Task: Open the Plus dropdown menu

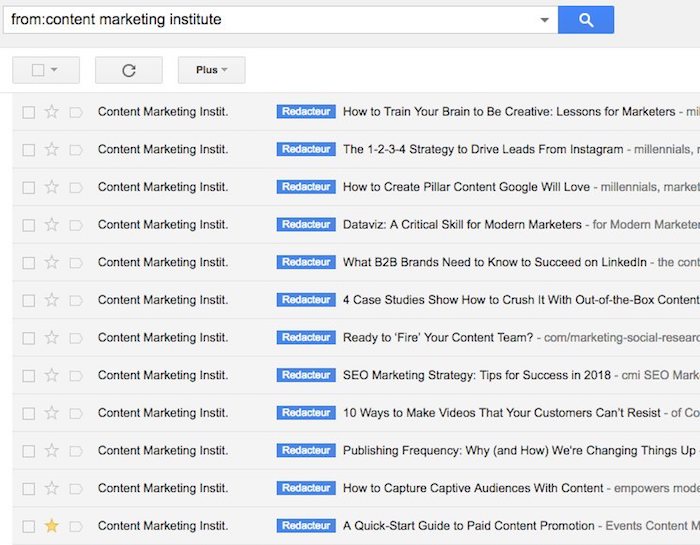Action: pyautogui.click(x=211, y=70)
